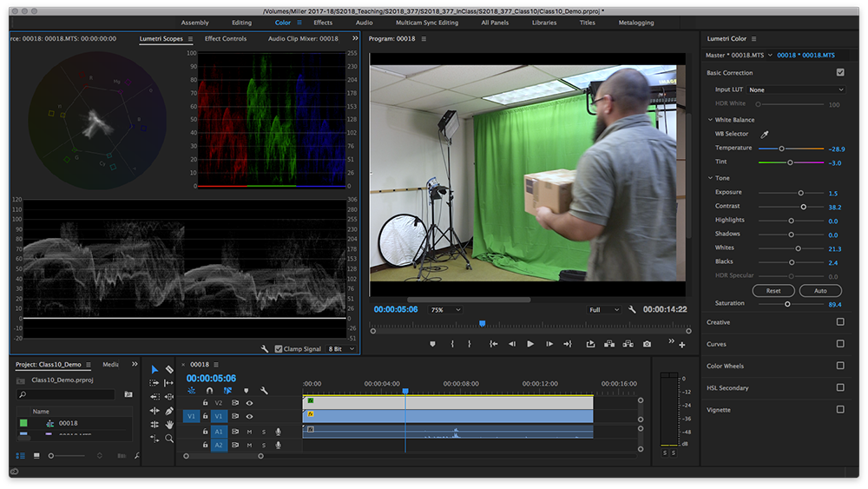Click the Temperature slider handle

tap(782, 149)
